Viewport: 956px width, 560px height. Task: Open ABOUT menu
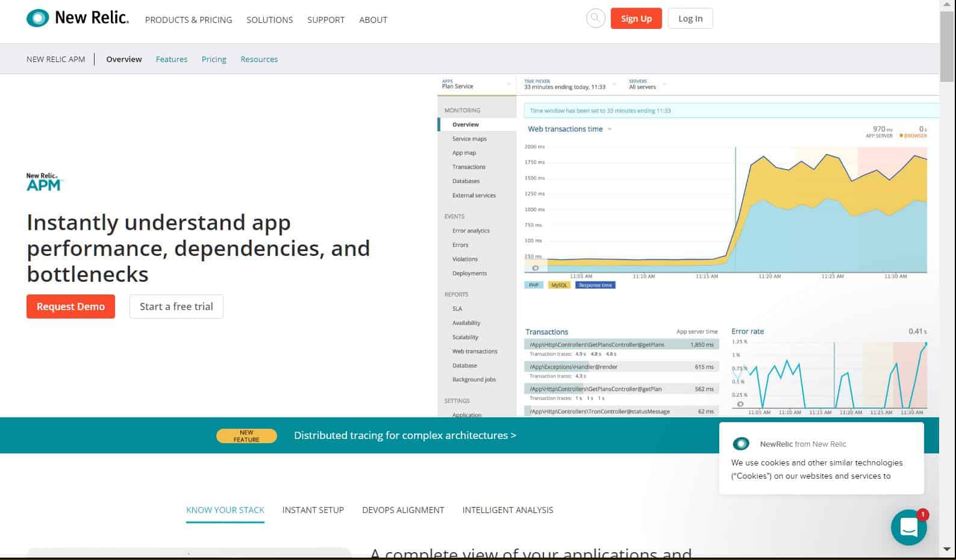click(373, 20)
